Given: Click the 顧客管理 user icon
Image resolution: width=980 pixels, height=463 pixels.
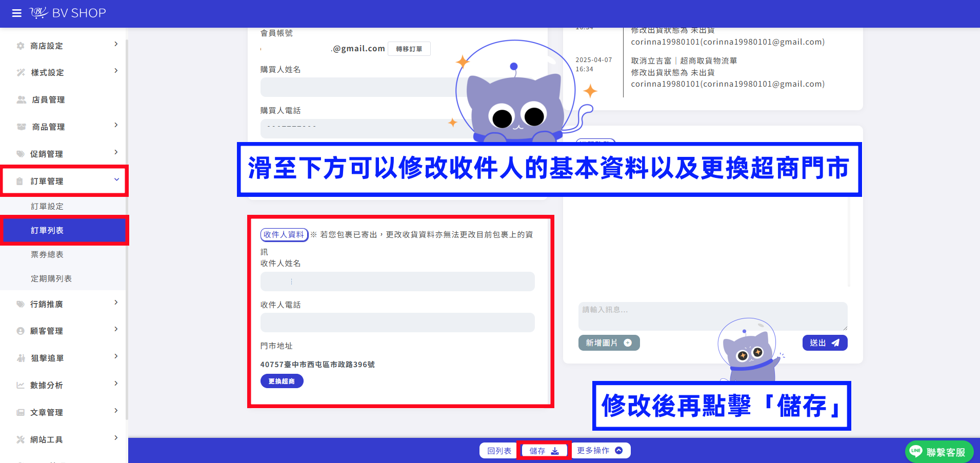Looking at the screenshot, I should [21, 331].
